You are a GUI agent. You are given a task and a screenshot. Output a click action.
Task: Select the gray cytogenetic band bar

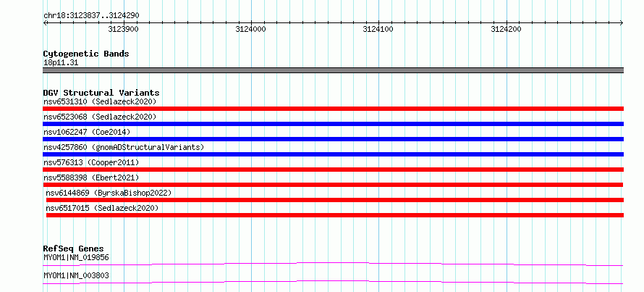[x=333, y=70]
